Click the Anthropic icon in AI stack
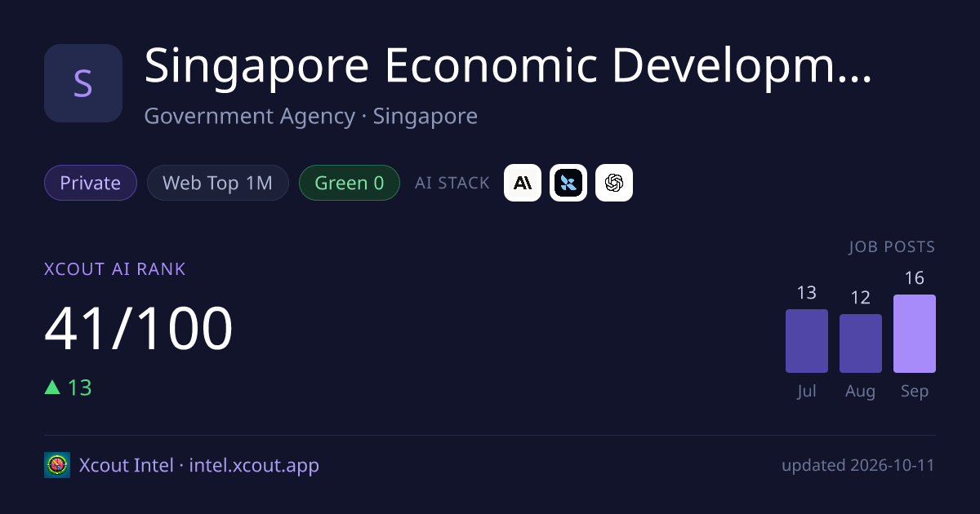The width and height of the screenshot is (980, 514). click(523, 183)
